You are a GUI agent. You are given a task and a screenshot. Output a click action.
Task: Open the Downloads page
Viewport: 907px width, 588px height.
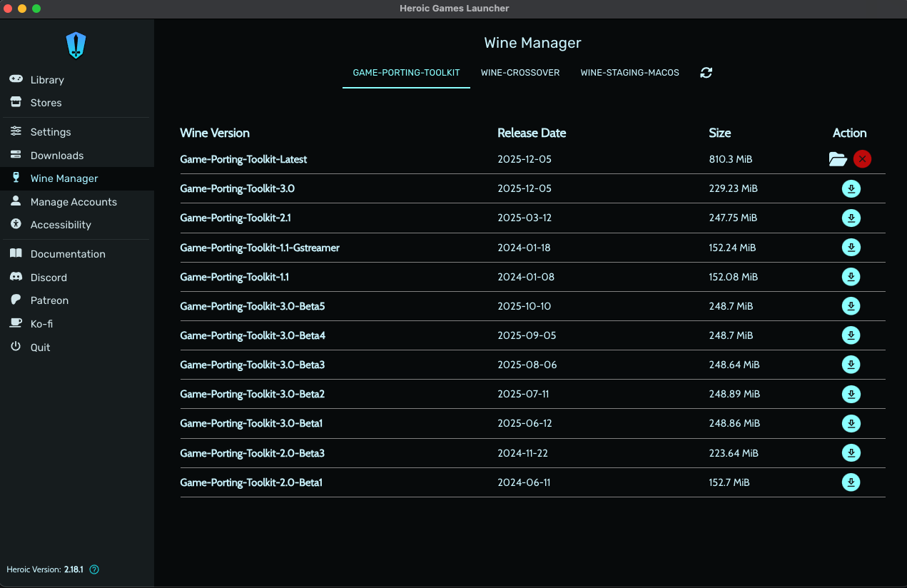77,155
